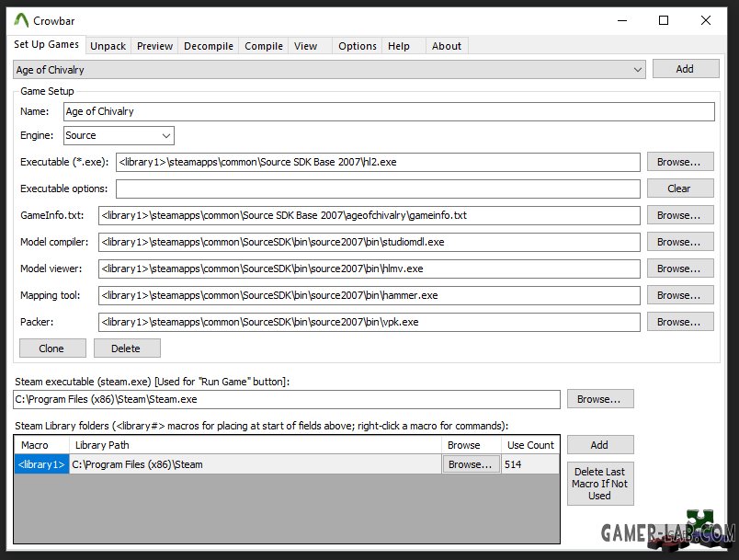Viewport: 739px width, 560px height.
Task: Edit the Mapping tool path field
Action: tap(369, 295)
